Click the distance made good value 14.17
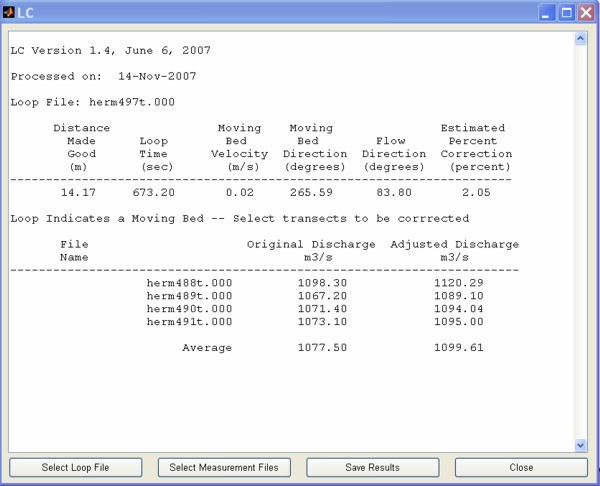Viewport: 600px width, 486px height. (78, 192)
